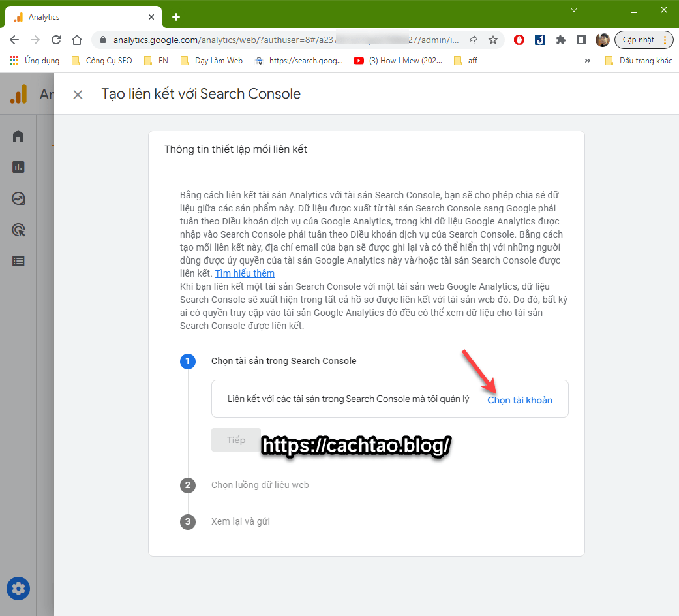Viewport: 679px width, 616px height.
Task: Click the address bar URL
Action: coord(286,40)
